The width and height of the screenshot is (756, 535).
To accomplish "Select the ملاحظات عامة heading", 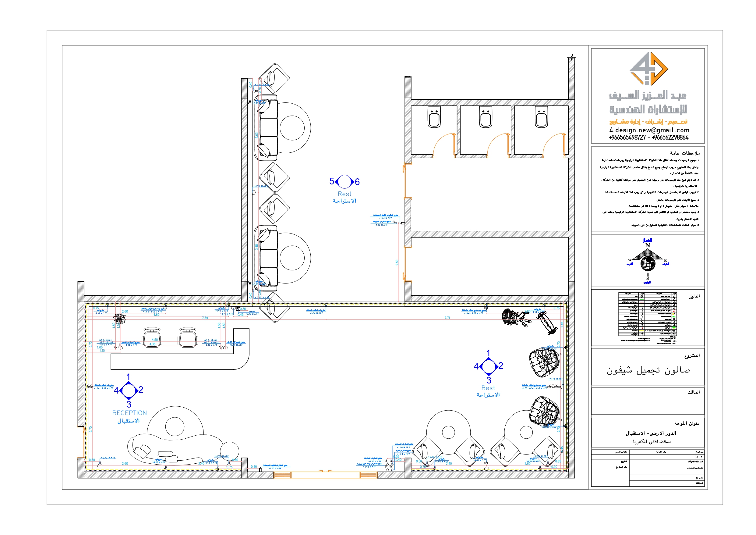I will pyautogui.click(x=685, y=153).
